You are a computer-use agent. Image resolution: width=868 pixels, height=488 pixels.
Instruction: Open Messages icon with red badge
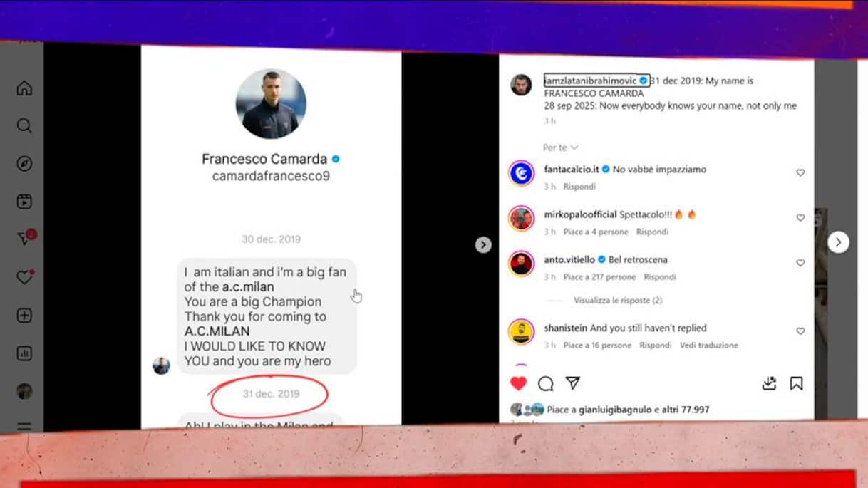tap(25, 239)
